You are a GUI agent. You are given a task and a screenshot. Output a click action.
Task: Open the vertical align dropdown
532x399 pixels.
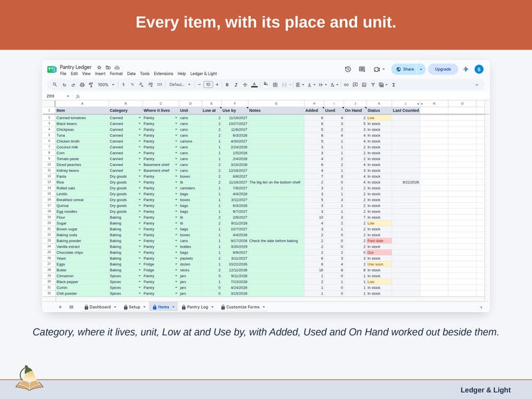tap(311, 85)
